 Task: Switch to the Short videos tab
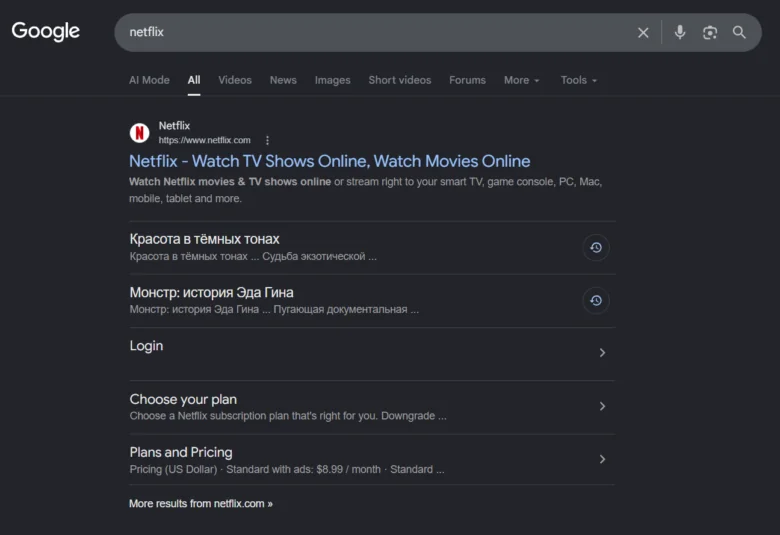[x=399, y=80]
